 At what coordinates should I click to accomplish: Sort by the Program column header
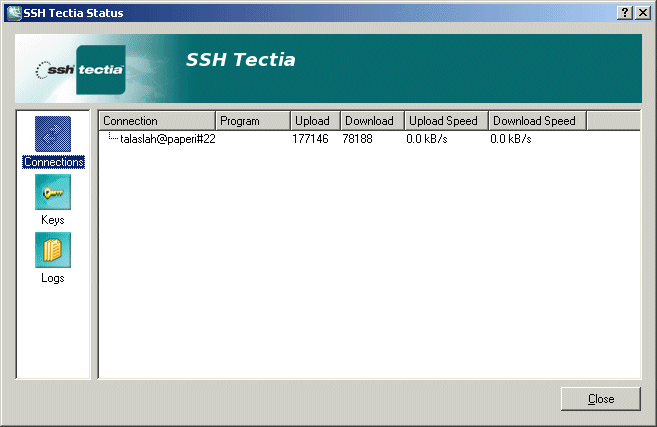253,121
